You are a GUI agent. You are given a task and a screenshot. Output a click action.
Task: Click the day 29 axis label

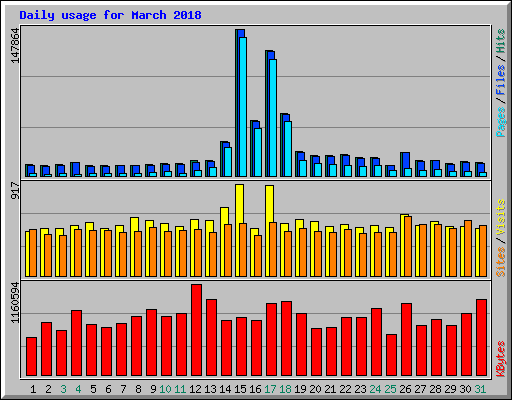tap(450, 389)
